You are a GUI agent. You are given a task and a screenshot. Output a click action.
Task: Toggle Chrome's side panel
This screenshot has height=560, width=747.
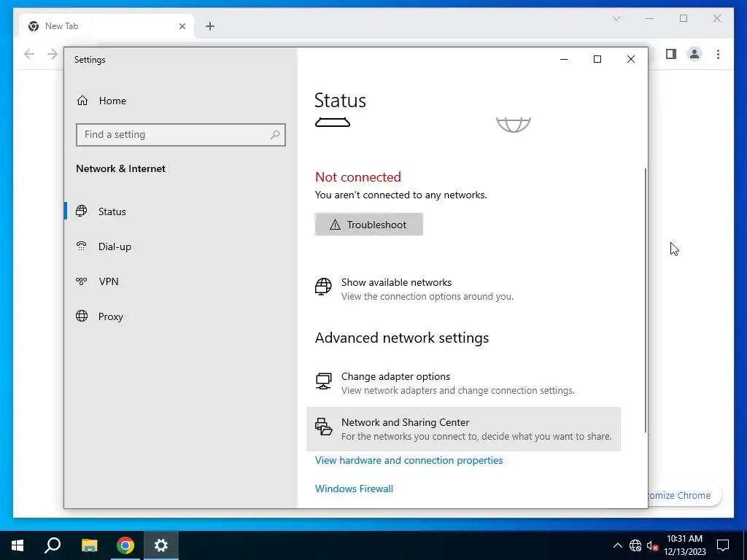point(671,54)
